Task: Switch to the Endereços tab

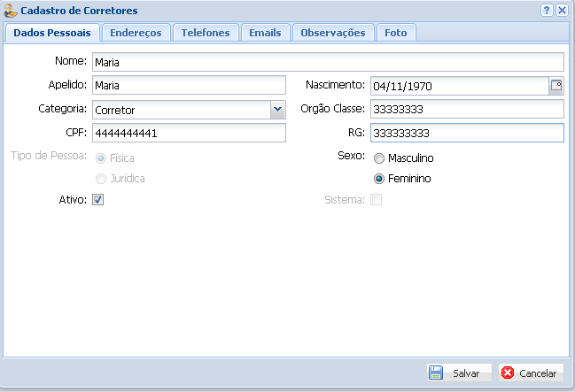Action: click(x=136, y=33)
